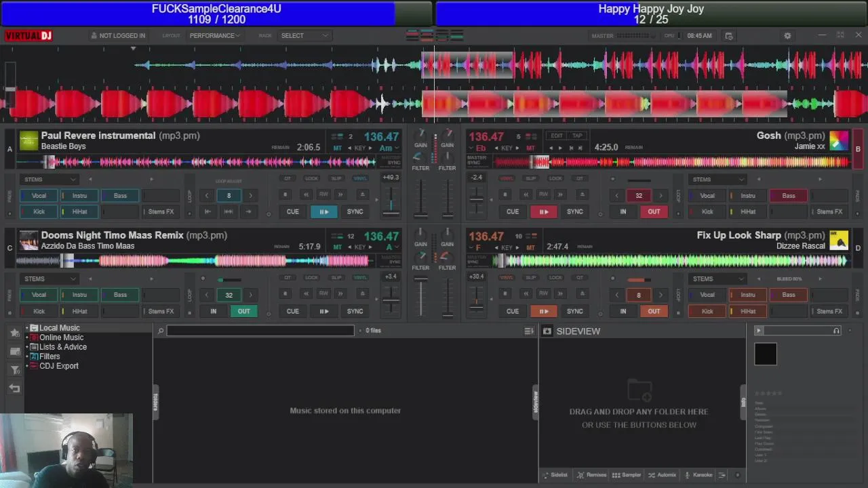Image resolution: width=868 pixels, height=488 pixels.
Task: Click CUE on the Fix Up Look Sharp deck
Action: point(512,311)
